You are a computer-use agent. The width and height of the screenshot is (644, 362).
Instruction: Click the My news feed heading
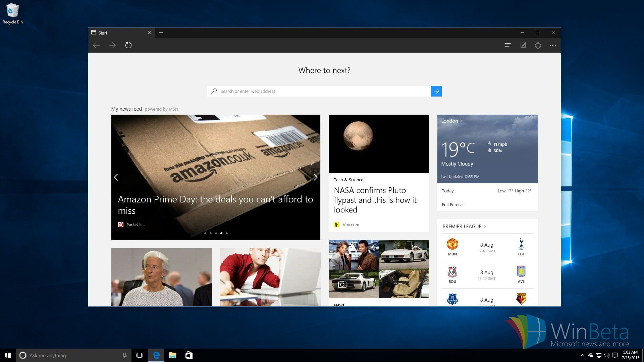tap(126, 109)
